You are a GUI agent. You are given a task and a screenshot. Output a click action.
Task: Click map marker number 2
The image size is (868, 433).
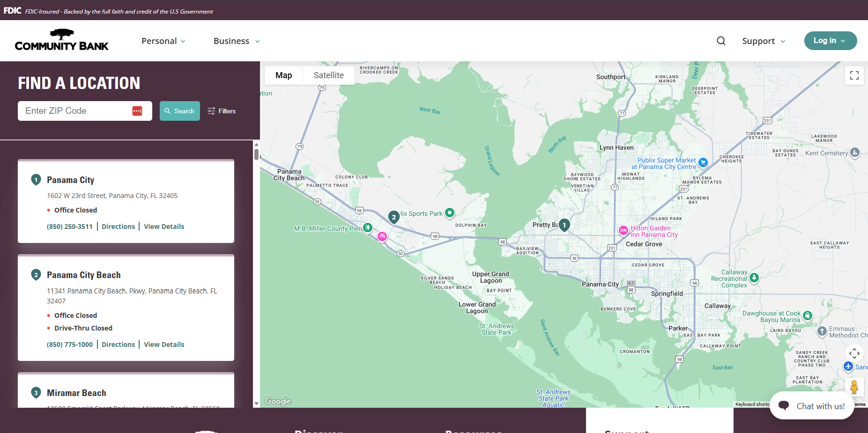point(393,217)
